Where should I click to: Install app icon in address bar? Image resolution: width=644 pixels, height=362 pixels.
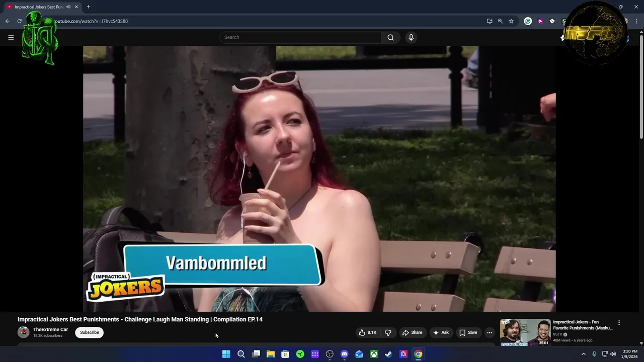(x=490, y=21)
